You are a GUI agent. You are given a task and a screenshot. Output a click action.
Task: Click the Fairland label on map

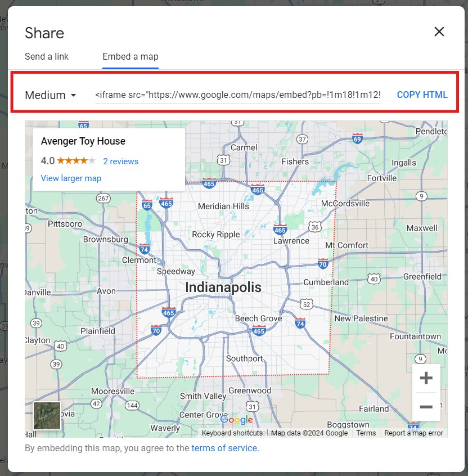[x=373, y=409]
